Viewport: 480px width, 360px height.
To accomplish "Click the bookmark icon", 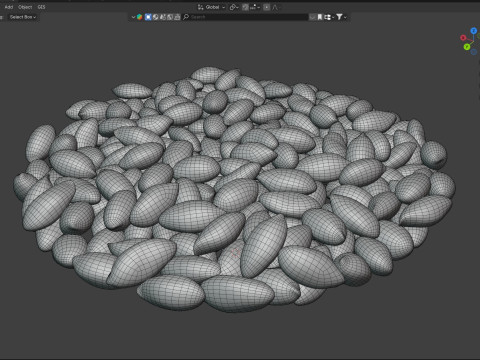I will coord(320,17).
